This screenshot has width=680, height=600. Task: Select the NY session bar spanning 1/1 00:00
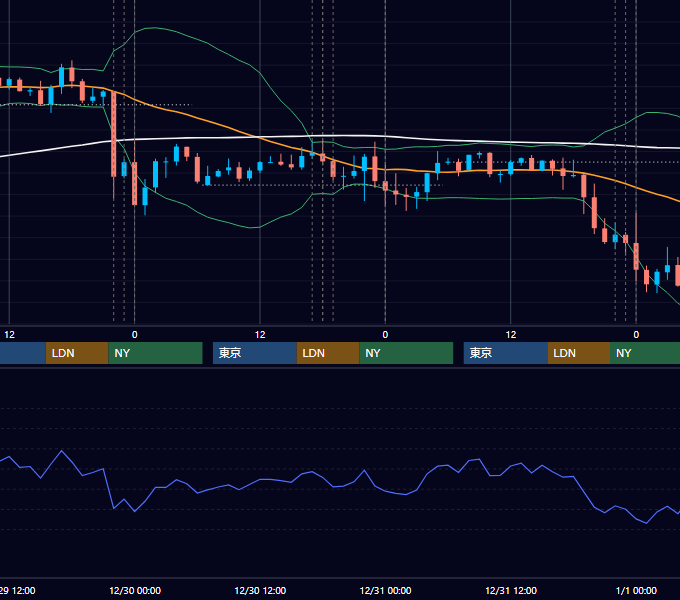tap(645, 353)
